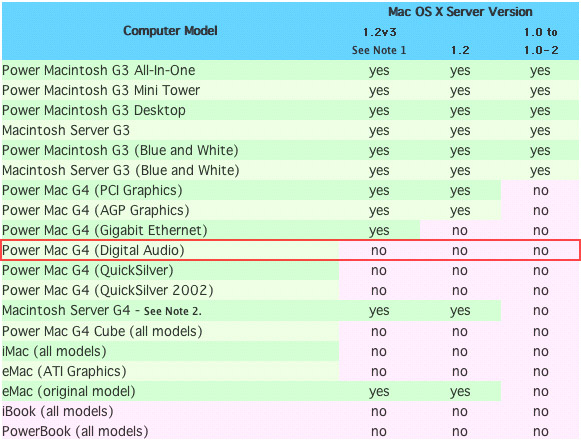Select Power Macintosh G3 All-In-One row label

pyautogui.click(x=99, y=70)
